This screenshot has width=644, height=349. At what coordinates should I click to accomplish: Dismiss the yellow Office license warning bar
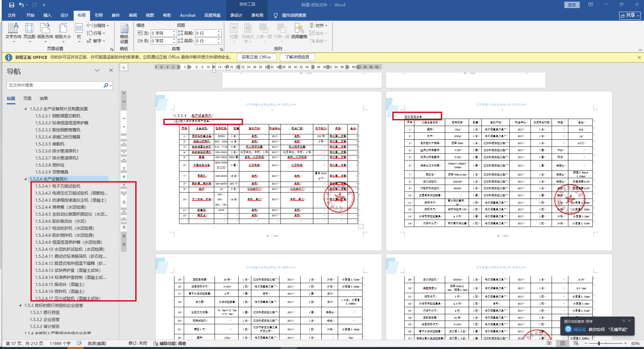coord(639,57)
